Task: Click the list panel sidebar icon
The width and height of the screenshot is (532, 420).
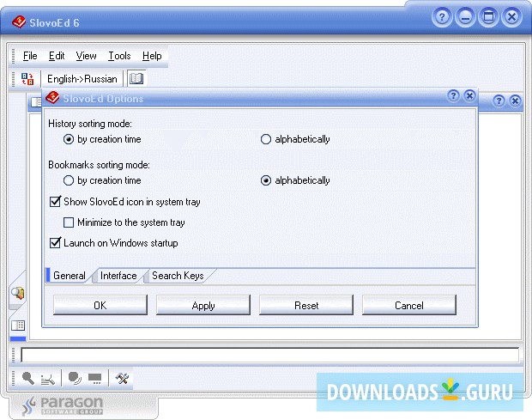Action: [18, 326]
